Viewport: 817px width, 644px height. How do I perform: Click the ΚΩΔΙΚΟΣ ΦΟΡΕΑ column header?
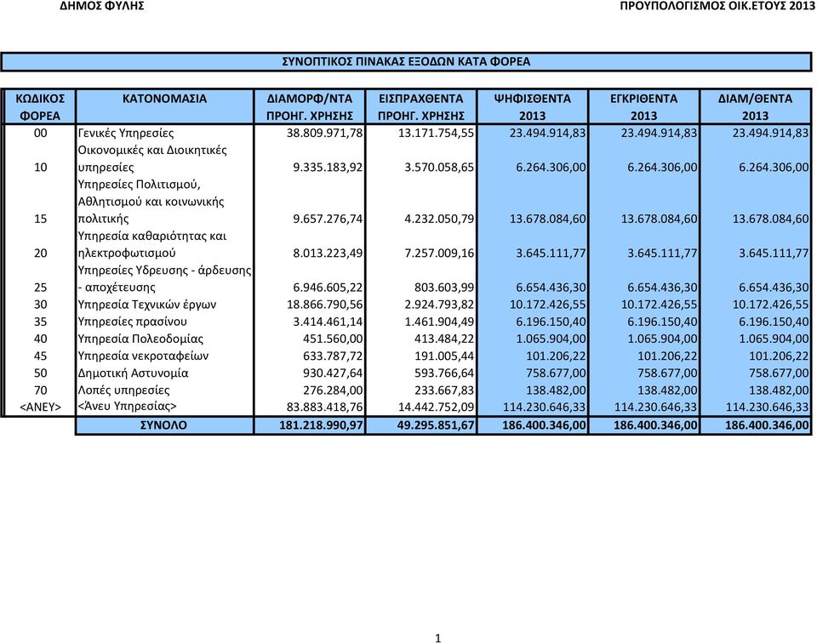pos(40,107)
